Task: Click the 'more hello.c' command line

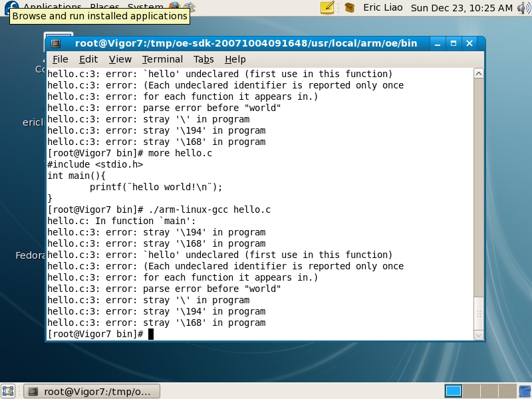Action: 130,153
